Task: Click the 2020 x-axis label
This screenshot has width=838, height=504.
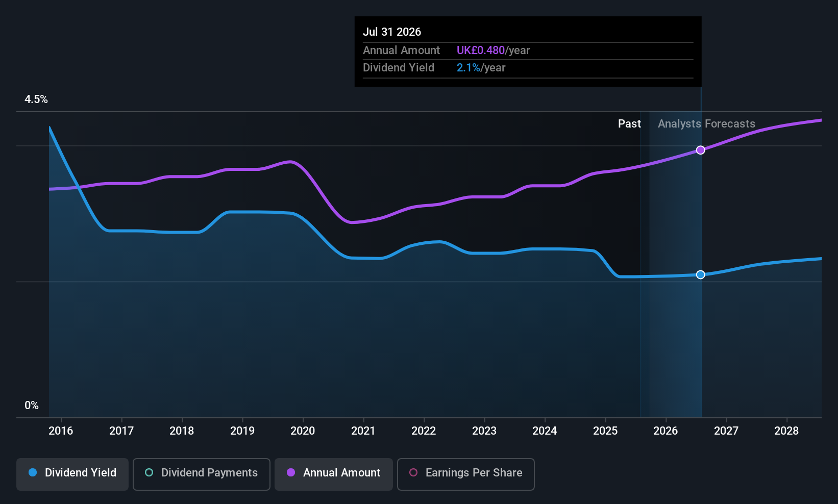Action: 303,431
